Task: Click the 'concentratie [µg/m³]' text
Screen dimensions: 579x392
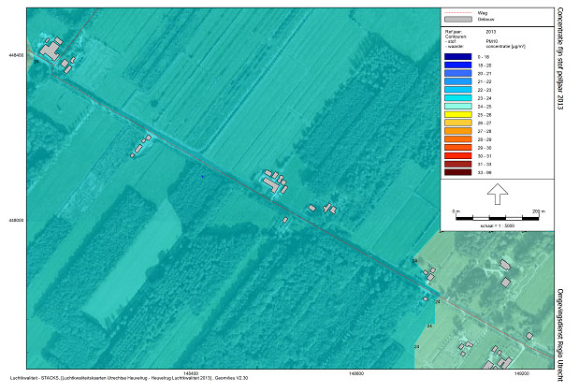Action: (505, 47)
